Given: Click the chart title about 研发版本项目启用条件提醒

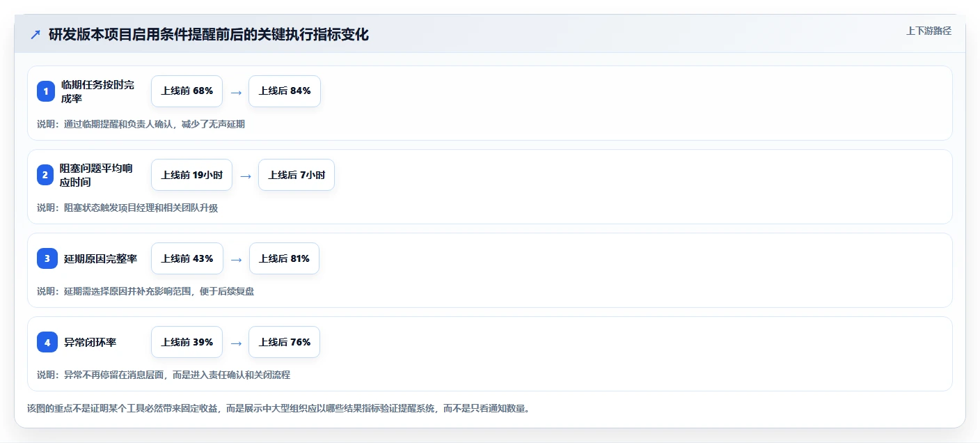Looking at the screenshot, I should click(209, 35).
